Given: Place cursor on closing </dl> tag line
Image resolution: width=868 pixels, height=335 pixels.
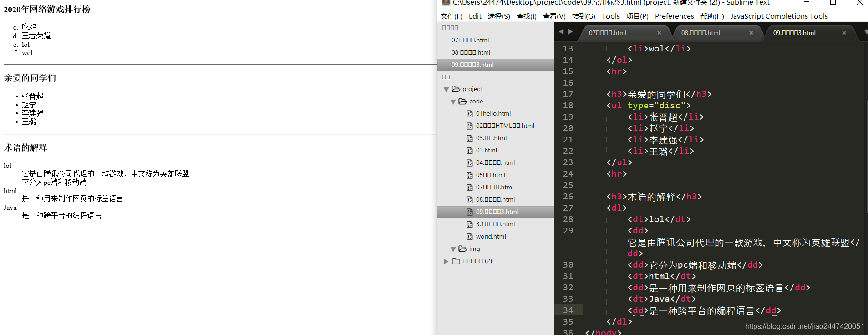Looking at the screenshot, I should pyautogui.click(x=619, y=322).
